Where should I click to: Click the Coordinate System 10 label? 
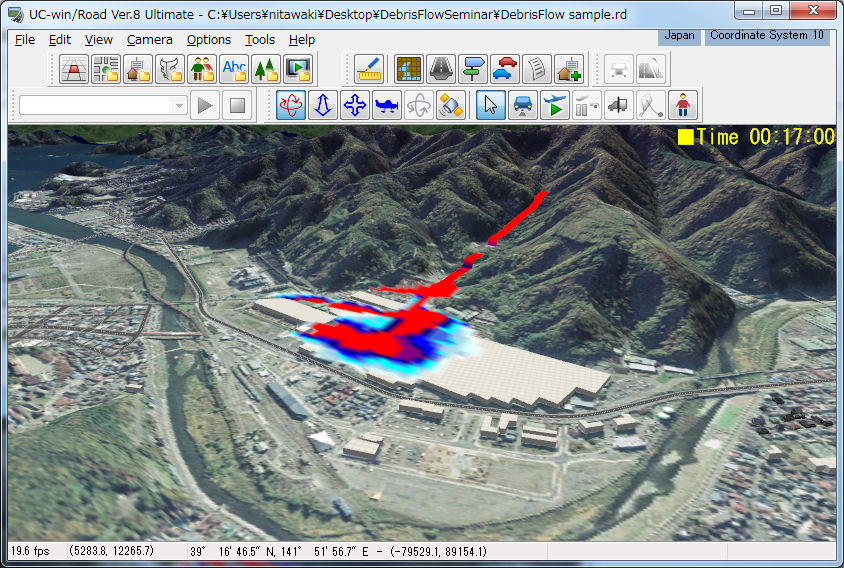point(767,35)
